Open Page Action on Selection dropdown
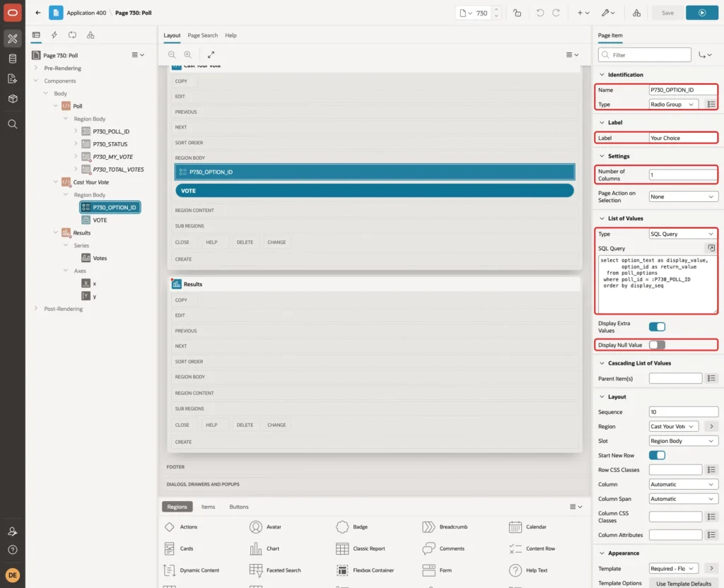Viewport: 724px width, 588px height. pos(684,196)
